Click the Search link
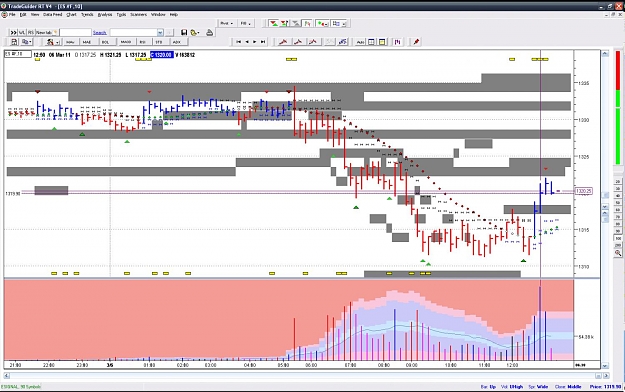This screenshot has width=625, height=392. [x=100, y=33]
